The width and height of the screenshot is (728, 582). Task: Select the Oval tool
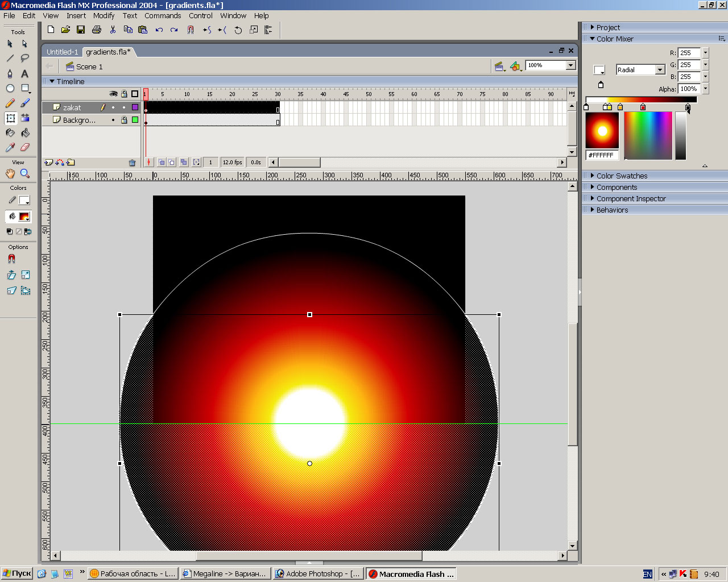[10, 88]
